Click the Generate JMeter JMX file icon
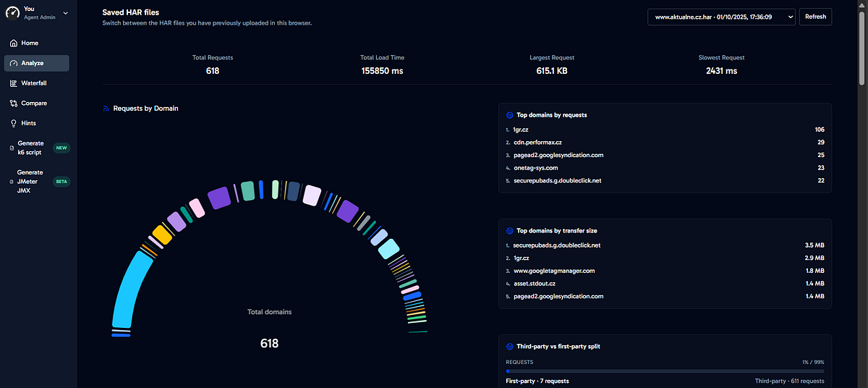Image resolution: width=868 pixels, height=388 pixels. pyautogui.click(x=12, y=181)
